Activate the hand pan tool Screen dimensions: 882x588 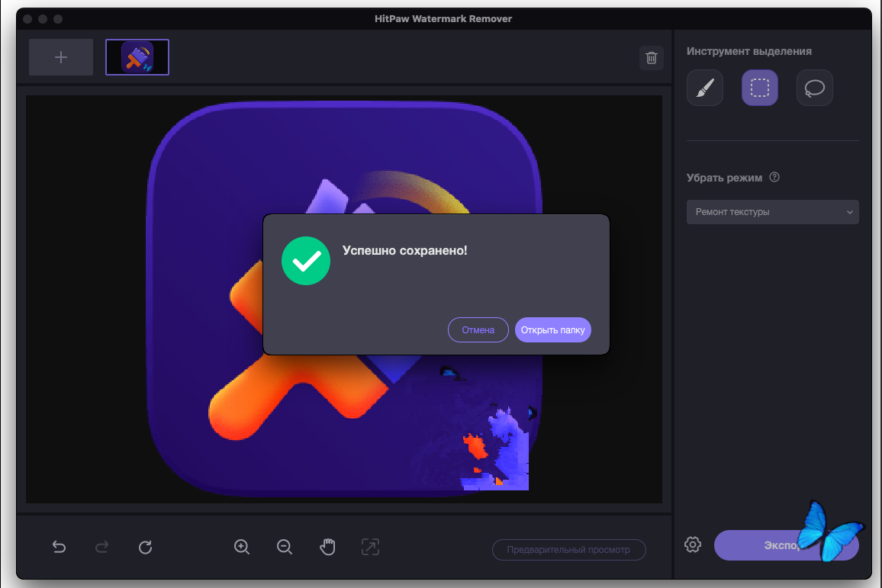(x=327, y=547)
